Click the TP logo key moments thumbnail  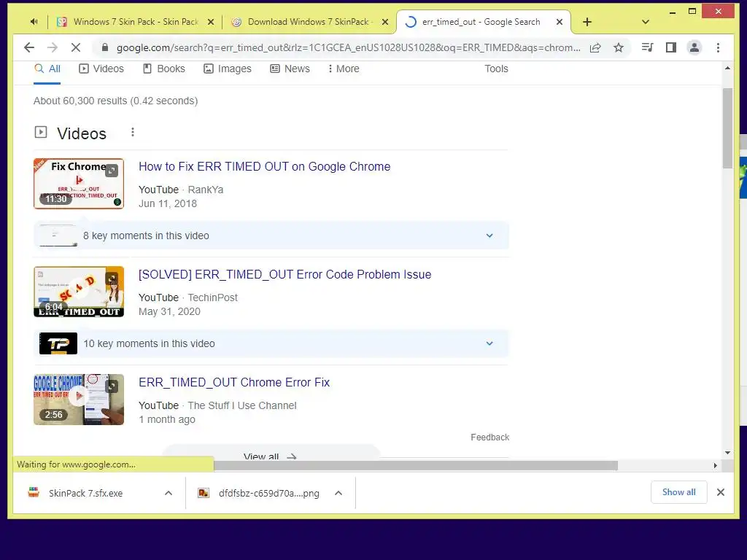(58, 343)
